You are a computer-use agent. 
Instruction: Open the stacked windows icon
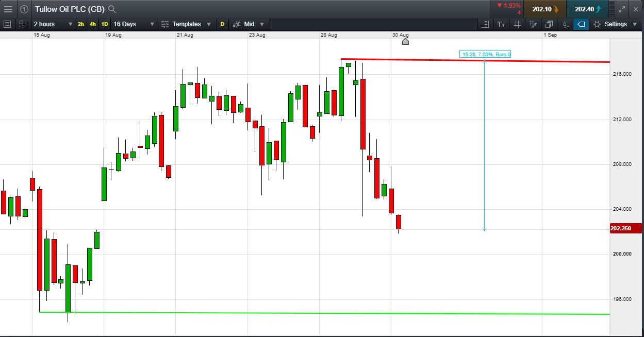[x=549, y=24]
